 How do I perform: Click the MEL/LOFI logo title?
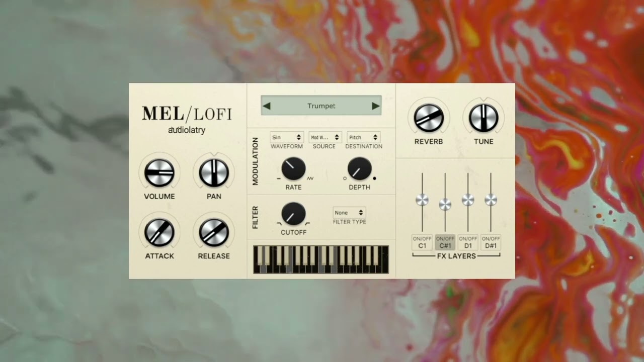(187, 114)
